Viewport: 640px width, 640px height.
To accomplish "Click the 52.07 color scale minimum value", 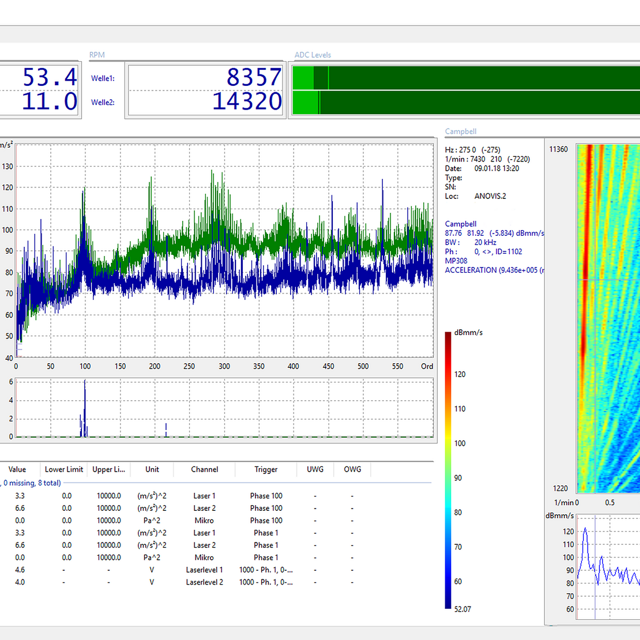I will pyautogui.click(x=462, y=609).
